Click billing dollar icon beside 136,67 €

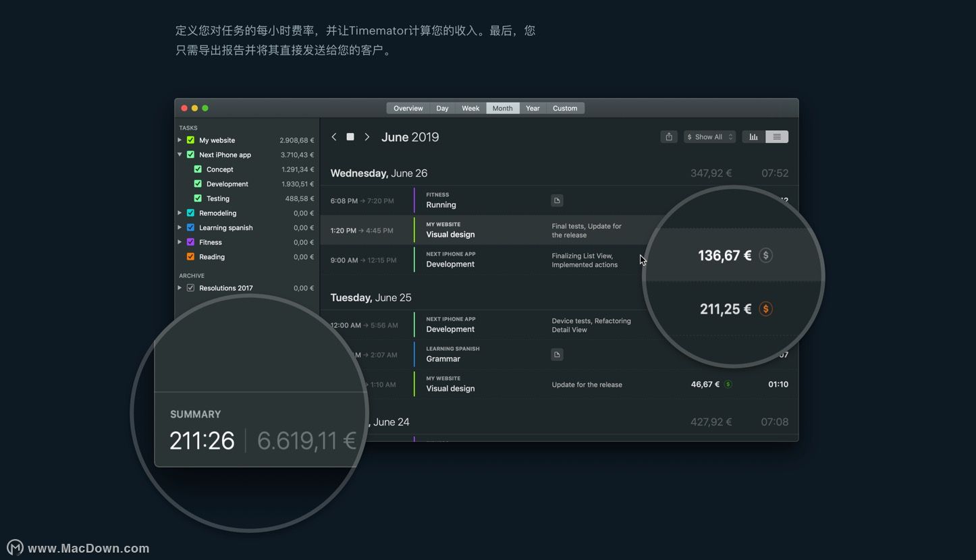(x=765, y=255)
